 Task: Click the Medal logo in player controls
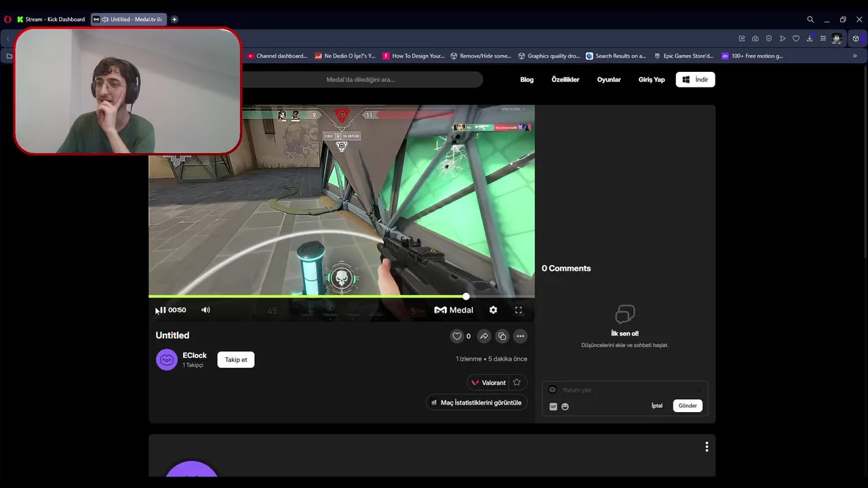[454, 310]
